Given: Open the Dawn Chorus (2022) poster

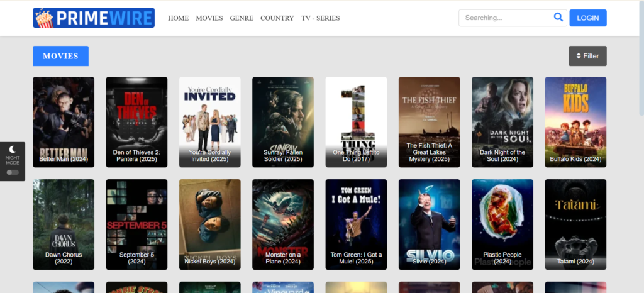Looking at the screenshot, I should tap(64, 224).
